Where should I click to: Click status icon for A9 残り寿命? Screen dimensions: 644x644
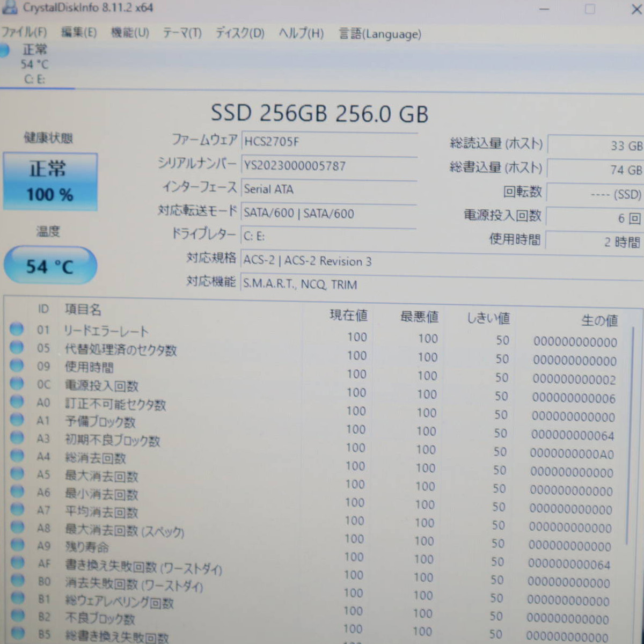coord(18,545)
